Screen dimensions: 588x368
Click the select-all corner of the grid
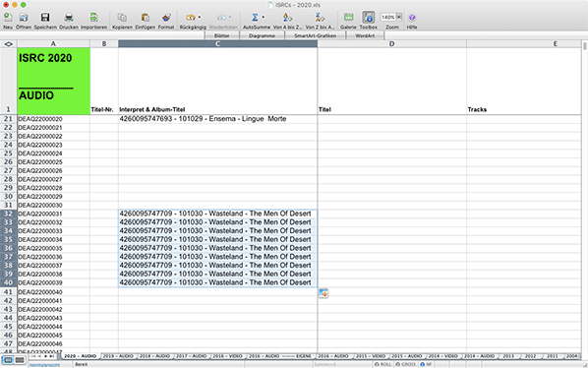8,44
